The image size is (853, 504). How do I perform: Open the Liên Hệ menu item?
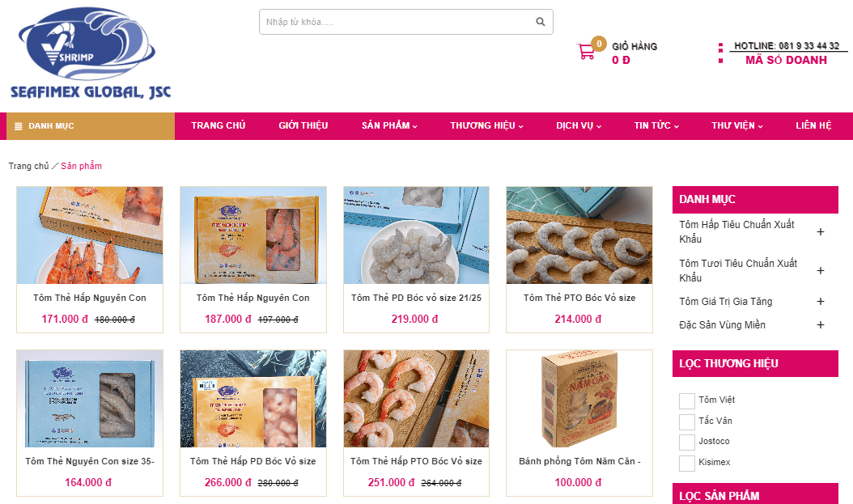(813, 125)
